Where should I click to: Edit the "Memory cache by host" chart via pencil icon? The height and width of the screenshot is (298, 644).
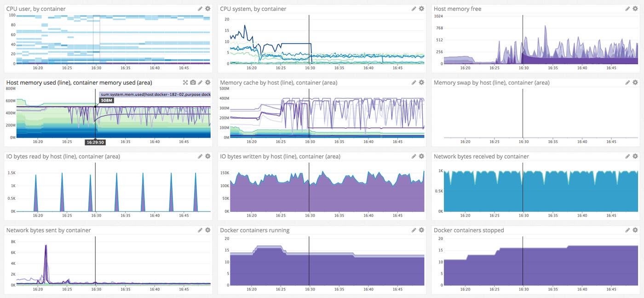coord(414,82)
